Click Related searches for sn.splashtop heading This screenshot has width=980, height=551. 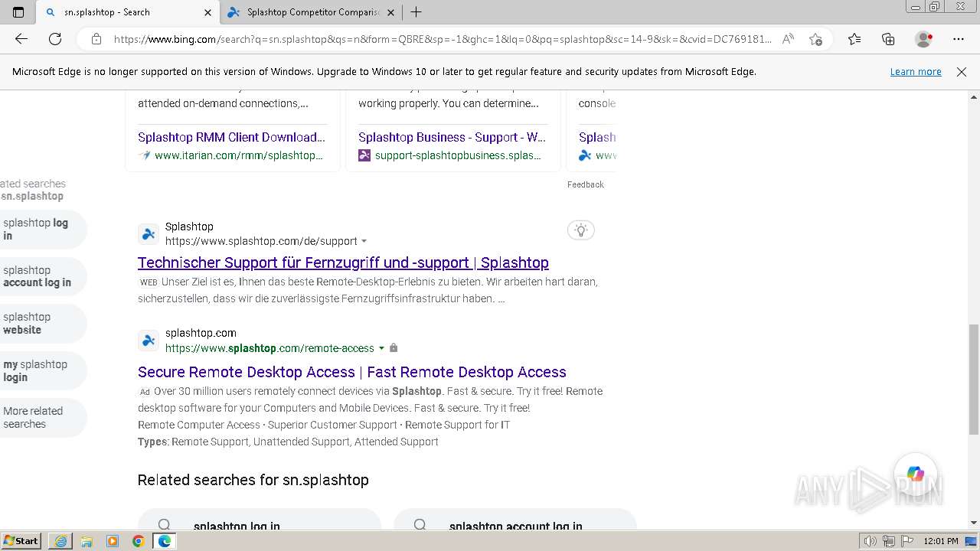(253, 480)
